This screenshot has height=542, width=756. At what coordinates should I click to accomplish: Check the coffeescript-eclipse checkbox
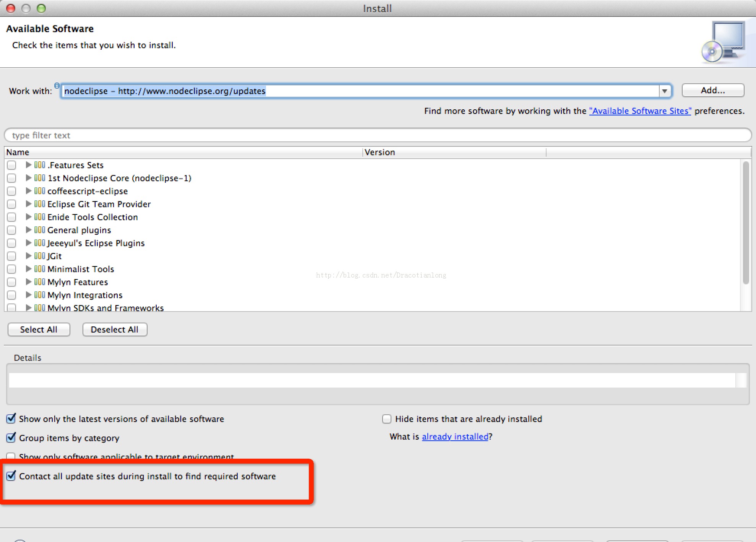[11, 191]
